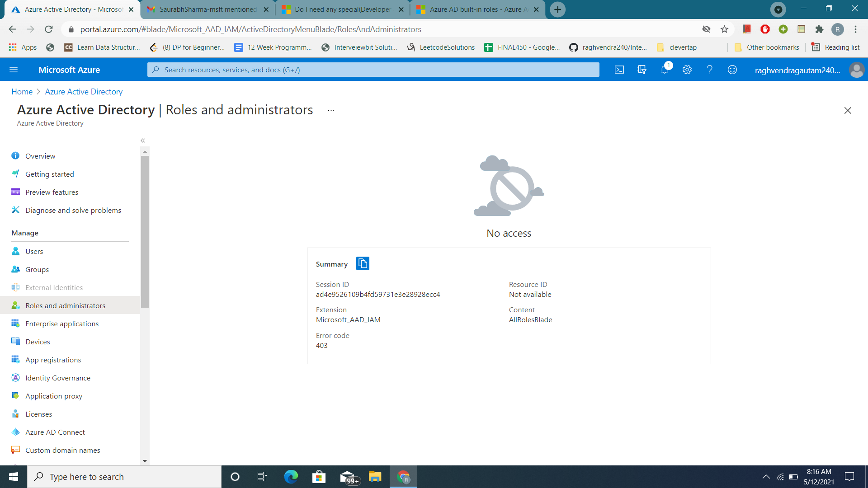The height and width of the screenshot is (488, 868).
Task: Select the Session ID value text
Action: click(x=378, y=295)
